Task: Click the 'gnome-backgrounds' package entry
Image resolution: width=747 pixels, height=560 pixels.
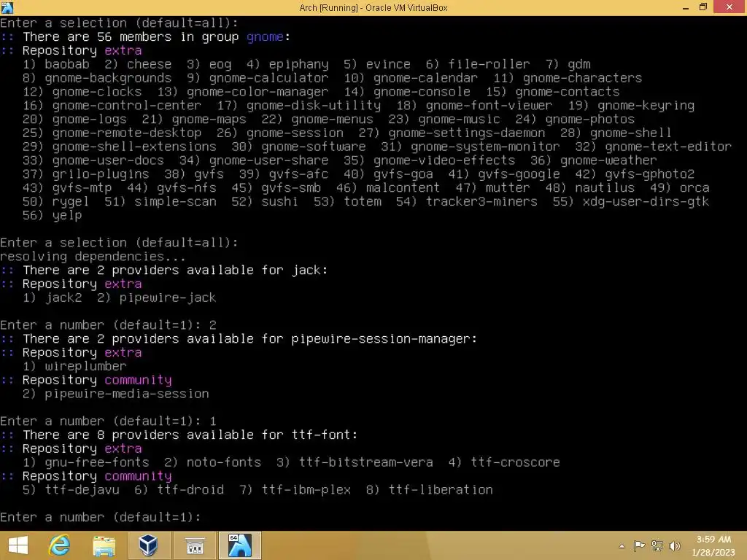Action: 108,78
